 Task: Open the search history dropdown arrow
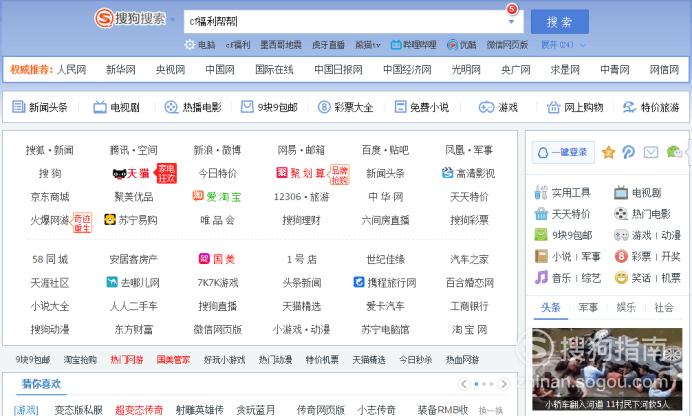[511, 22]
